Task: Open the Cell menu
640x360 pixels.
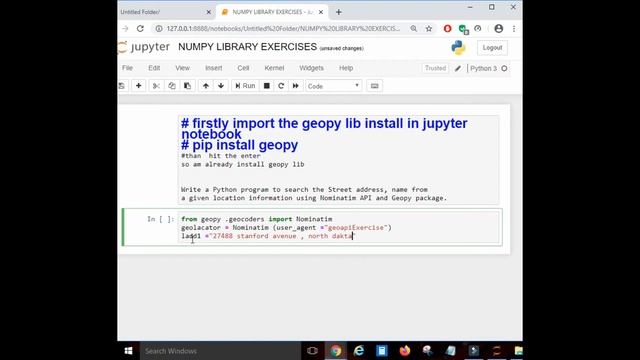Action: (243, 68)
